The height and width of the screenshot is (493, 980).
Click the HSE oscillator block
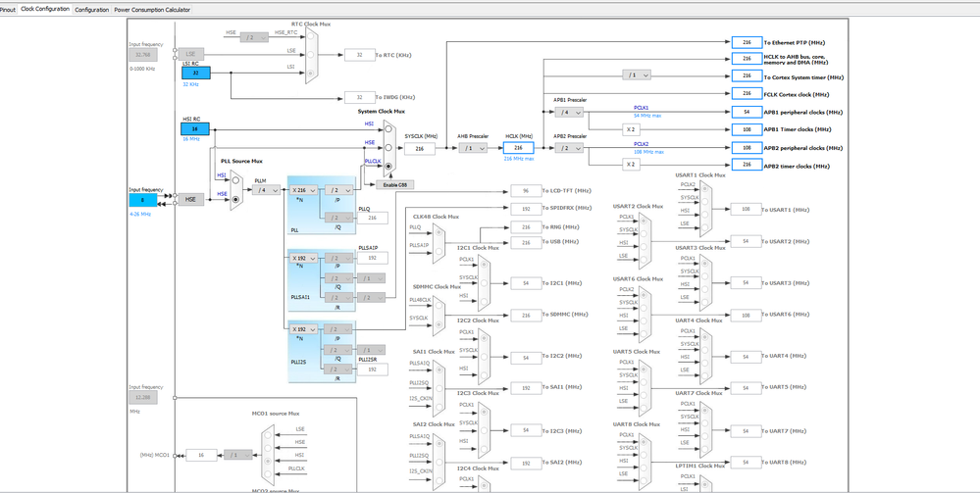coord(191,199)
